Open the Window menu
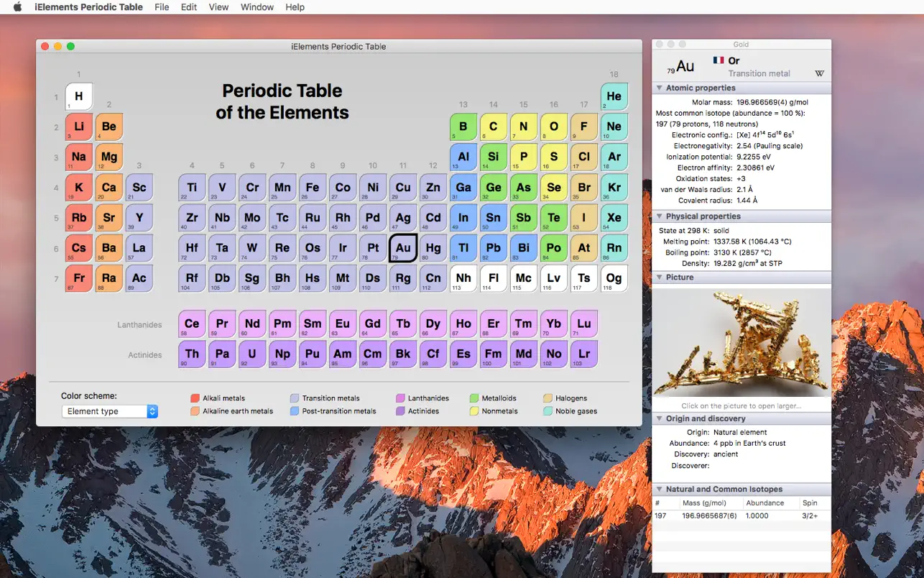The width and height of the screenshot is (924, 578). pos(257,7)
